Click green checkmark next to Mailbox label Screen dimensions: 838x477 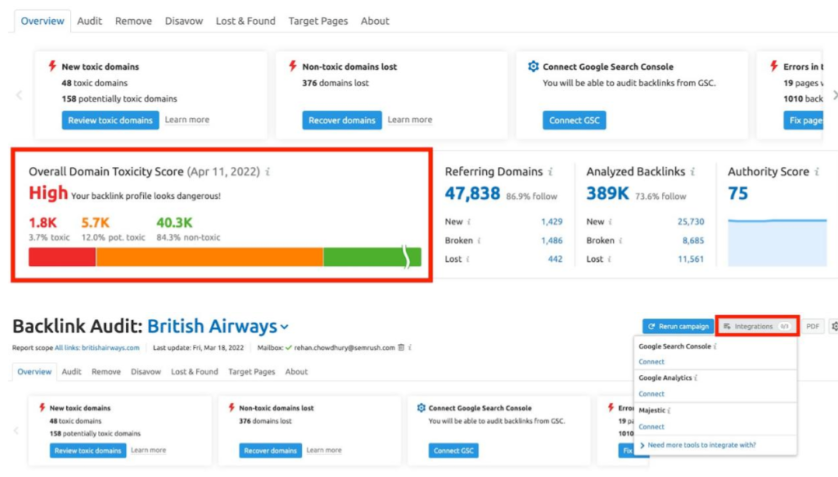pos(289,347)
